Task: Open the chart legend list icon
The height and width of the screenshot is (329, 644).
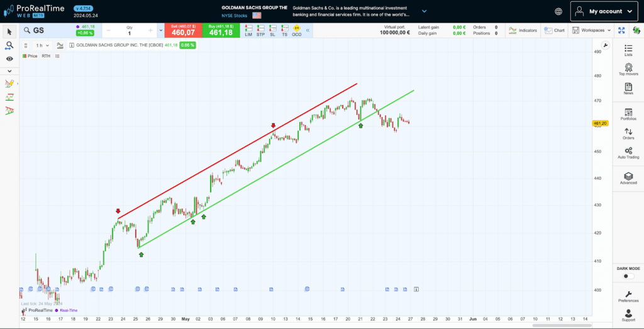Action: 57,56
